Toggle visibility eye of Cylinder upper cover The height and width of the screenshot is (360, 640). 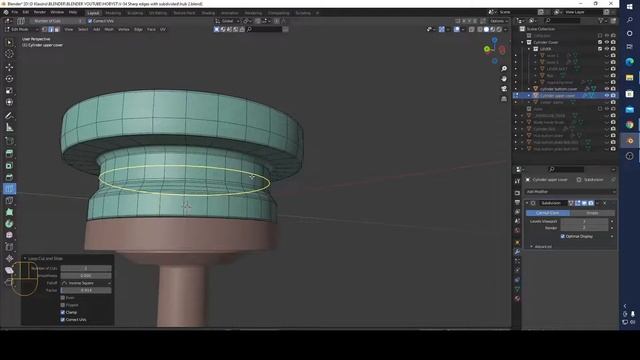coord(607,96)
